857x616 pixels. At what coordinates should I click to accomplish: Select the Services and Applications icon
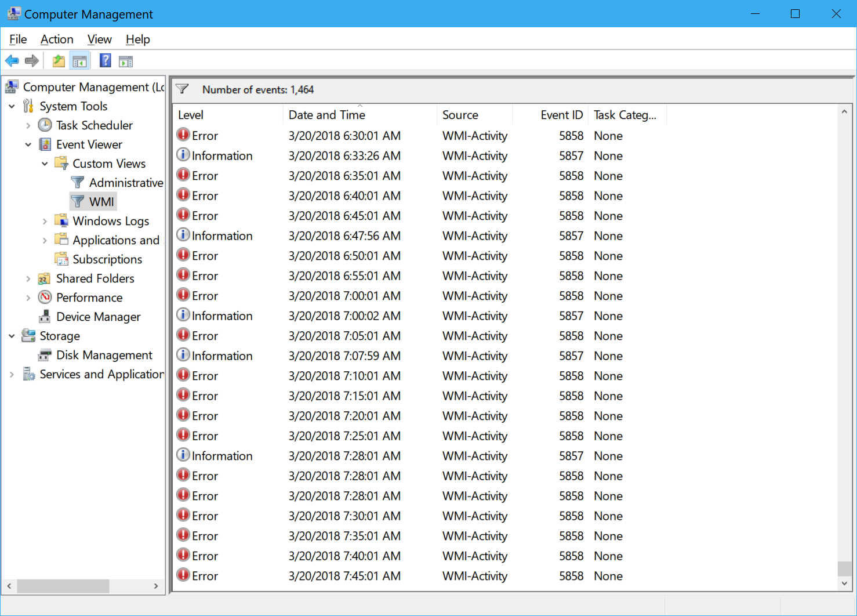28,374
